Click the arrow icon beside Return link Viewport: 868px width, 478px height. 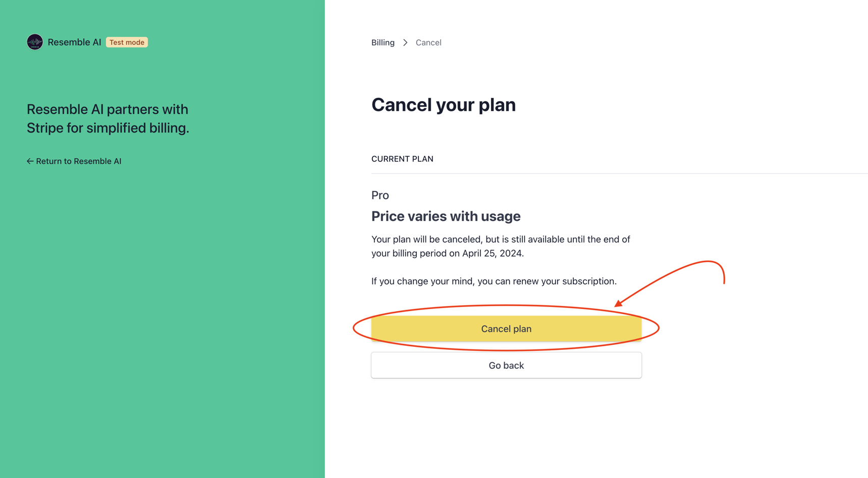(30, 161)
